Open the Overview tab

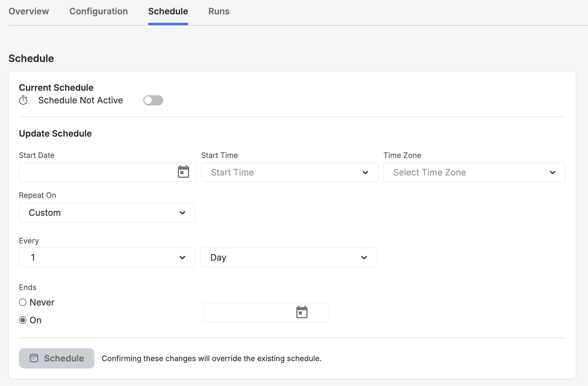[x=29, y=11]
